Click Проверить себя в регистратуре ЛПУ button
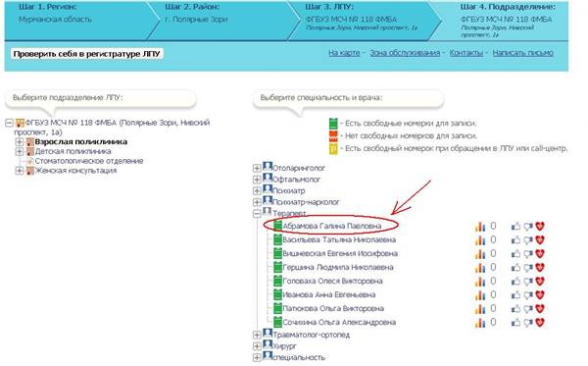Image resolution: width=588 pixels, height=366 pixels. tap(87, 54)
